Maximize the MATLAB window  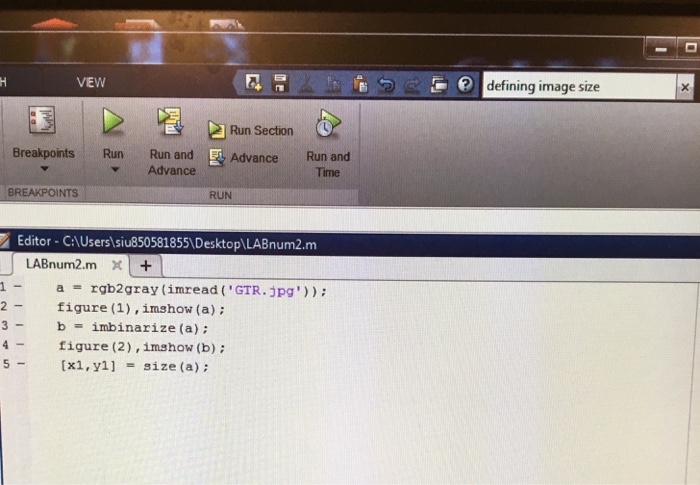point(690,47)
